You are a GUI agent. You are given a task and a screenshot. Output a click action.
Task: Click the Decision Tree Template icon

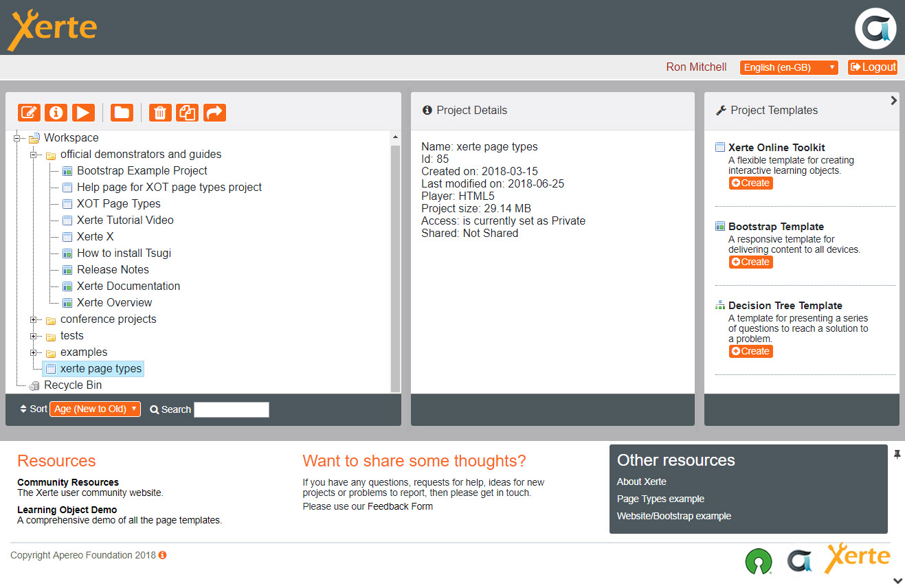pyautogui.click(x=720, y=305)
